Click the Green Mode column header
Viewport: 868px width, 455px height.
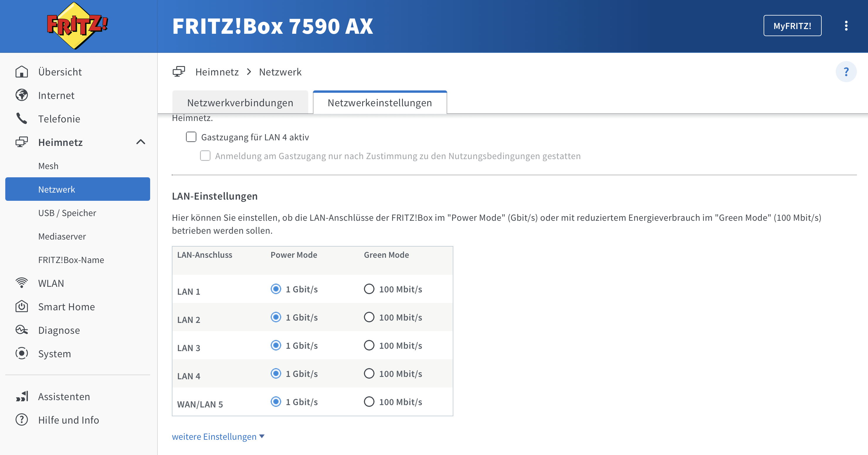[386, 255]
